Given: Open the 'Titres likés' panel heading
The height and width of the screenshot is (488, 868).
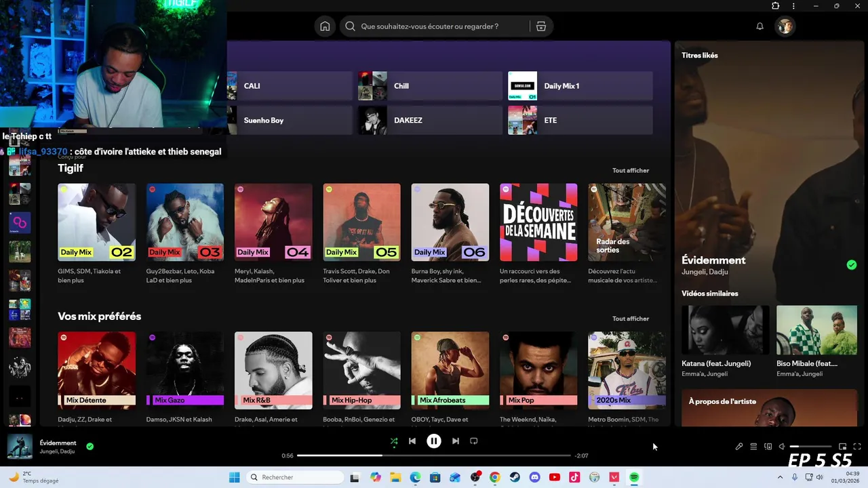Looking at the screenshot, I should click(700, 56).
